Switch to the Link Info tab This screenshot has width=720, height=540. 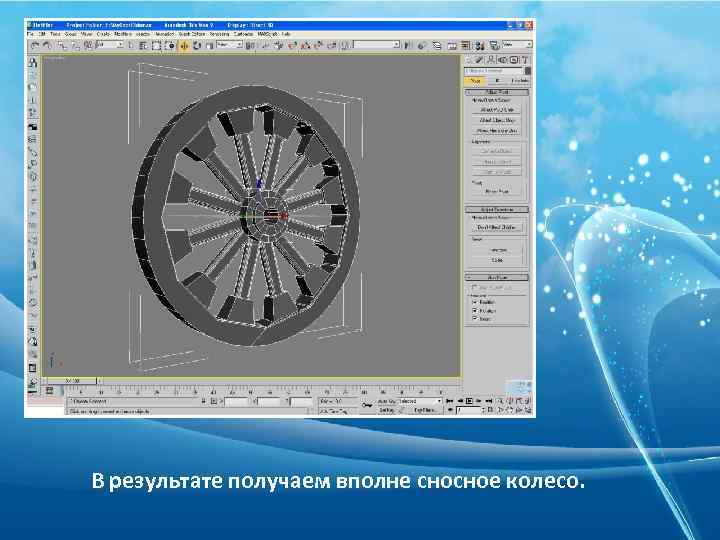tap(519, 81)
